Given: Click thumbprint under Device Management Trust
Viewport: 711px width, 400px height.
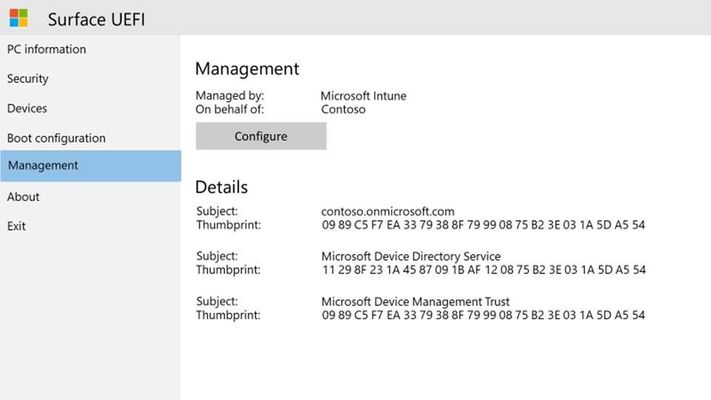Looking at the screenshot, I should [483, 315].
